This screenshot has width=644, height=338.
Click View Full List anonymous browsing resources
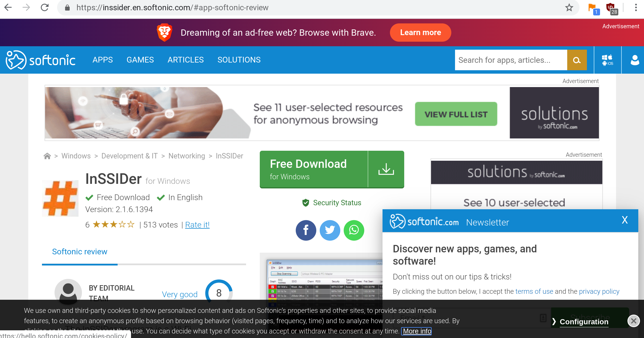point(456,113)
